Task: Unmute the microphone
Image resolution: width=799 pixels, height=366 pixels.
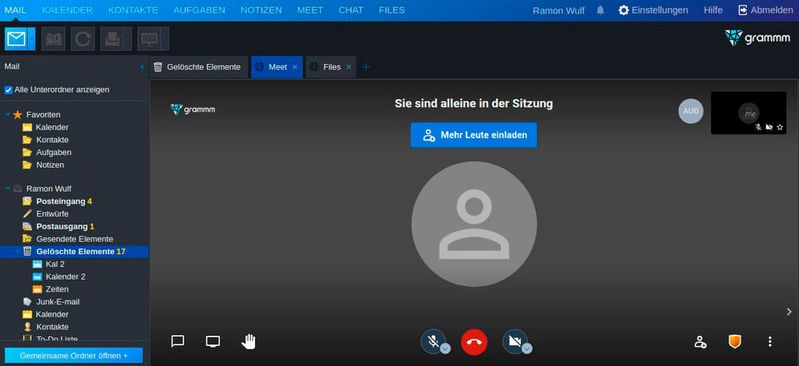Action: point(433,341)
